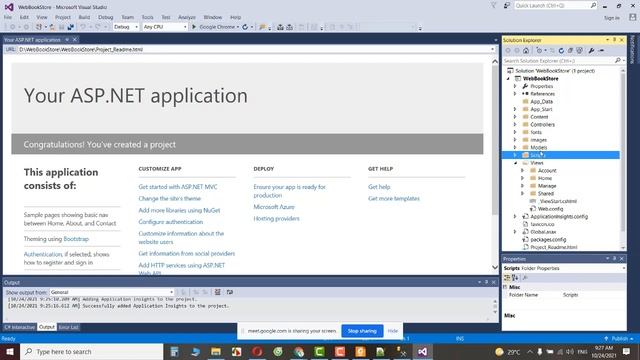
Task: Collapse the Misc category in Properties panel
Action: coord(506,287)
